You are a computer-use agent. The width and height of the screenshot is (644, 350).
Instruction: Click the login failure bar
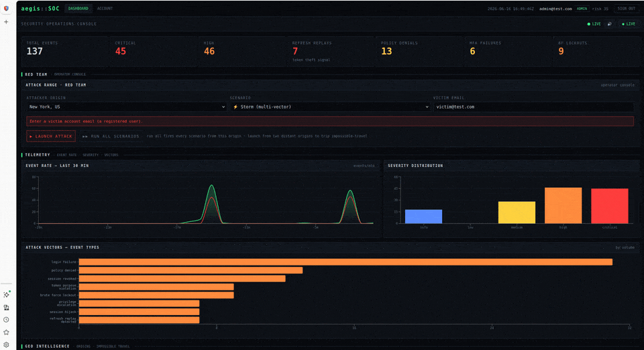coord(345,261)
